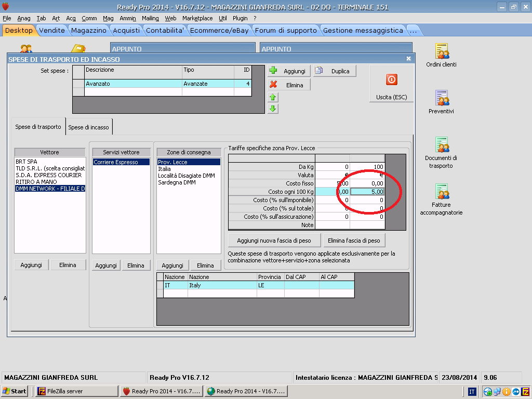
Task: Click the Da Kg cell with value 100
Action: click(367, 167)
